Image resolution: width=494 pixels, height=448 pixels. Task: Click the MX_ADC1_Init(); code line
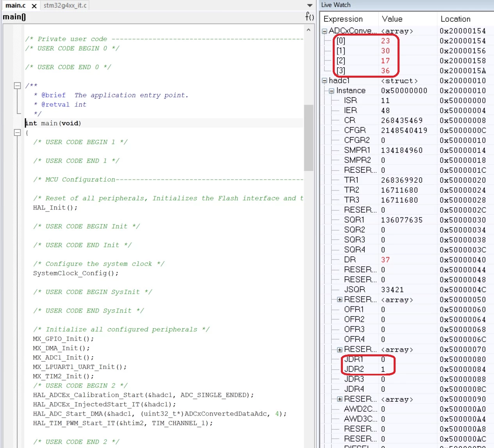tap(63, 357)
